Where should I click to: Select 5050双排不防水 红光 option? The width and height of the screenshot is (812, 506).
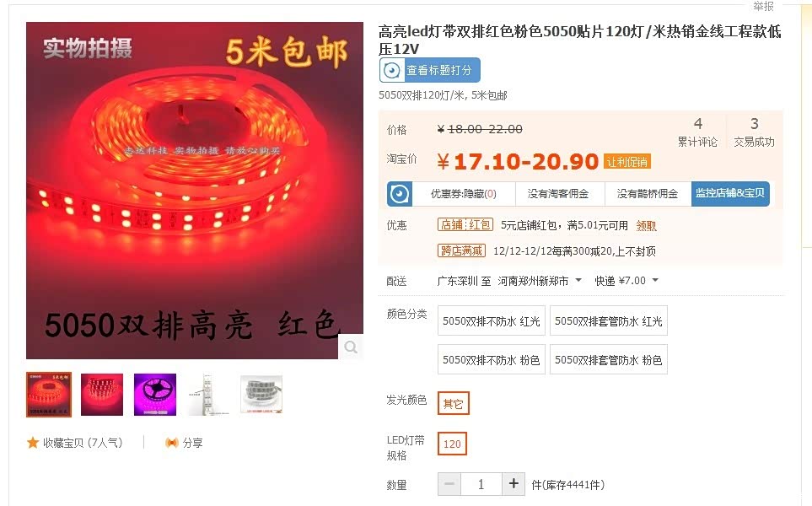(x=491, y=321)
